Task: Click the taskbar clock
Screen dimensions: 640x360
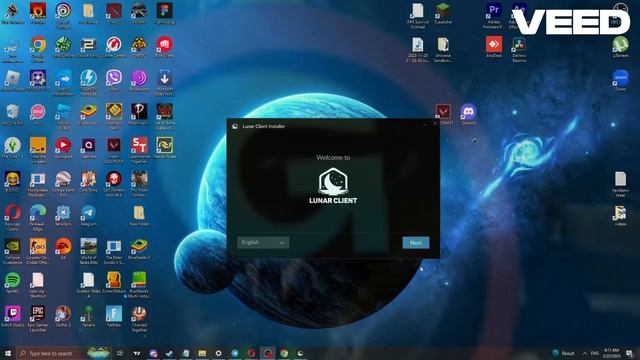Action: tap(611, 353)
